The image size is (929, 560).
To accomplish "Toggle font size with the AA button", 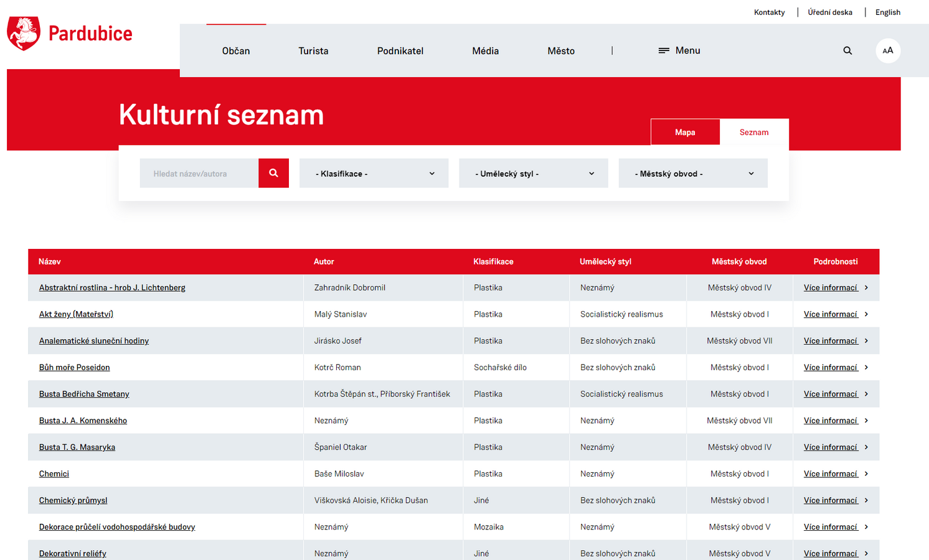I will [x=888, y=50].
